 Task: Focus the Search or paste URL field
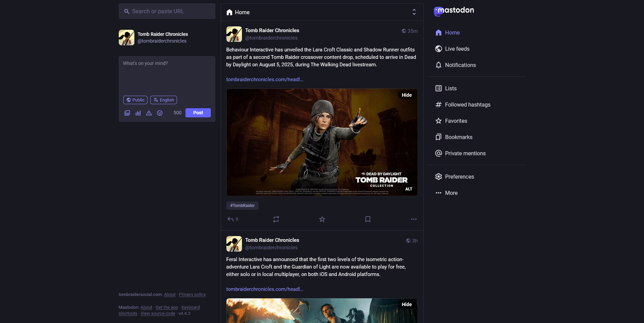pos(167,11)
